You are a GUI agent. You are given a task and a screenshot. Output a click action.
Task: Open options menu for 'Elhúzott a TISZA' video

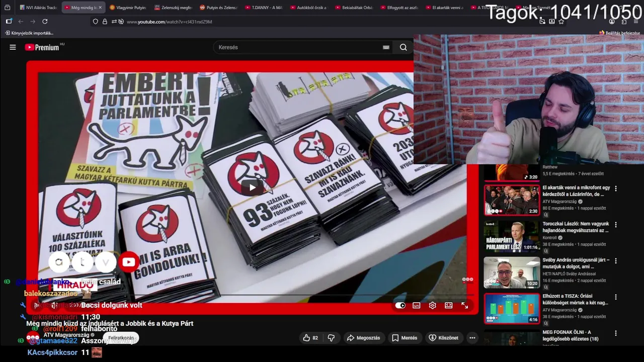point(616,297)
